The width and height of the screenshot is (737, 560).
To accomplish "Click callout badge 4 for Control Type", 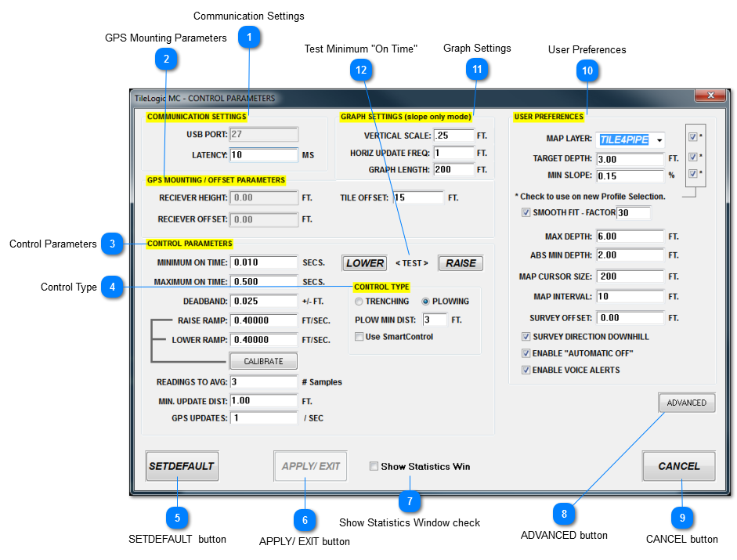I will (112, 287).
